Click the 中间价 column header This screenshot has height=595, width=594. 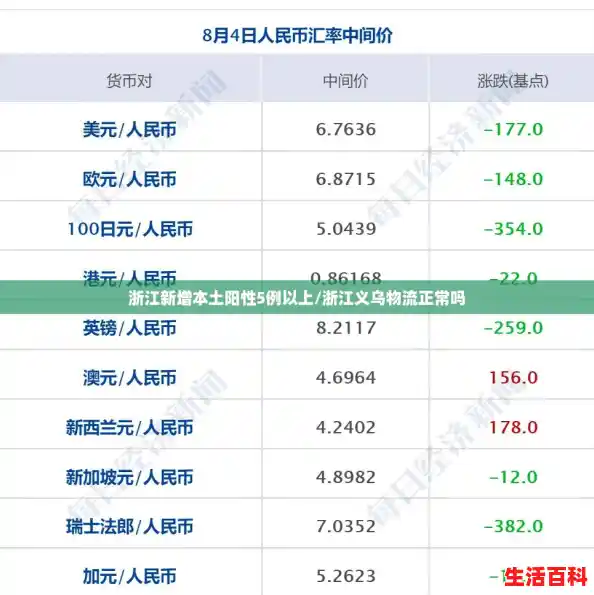345,81
